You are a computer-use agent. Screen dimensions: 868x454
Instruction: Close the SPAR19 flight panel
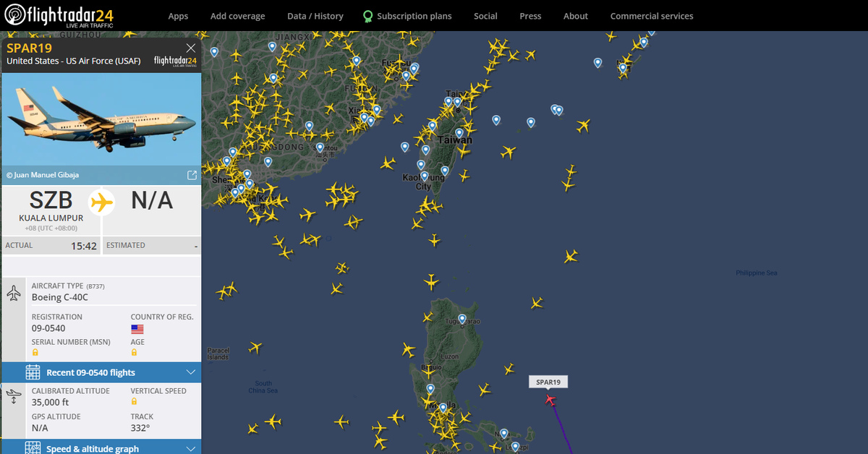tap(191, 48)
